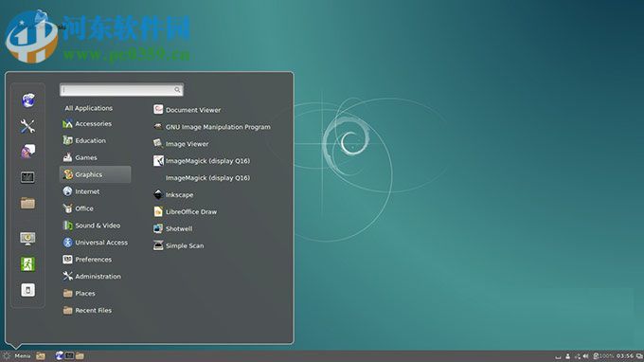Click the Menu button on the panel
The image size is (644, 362).
pos(16,355)
